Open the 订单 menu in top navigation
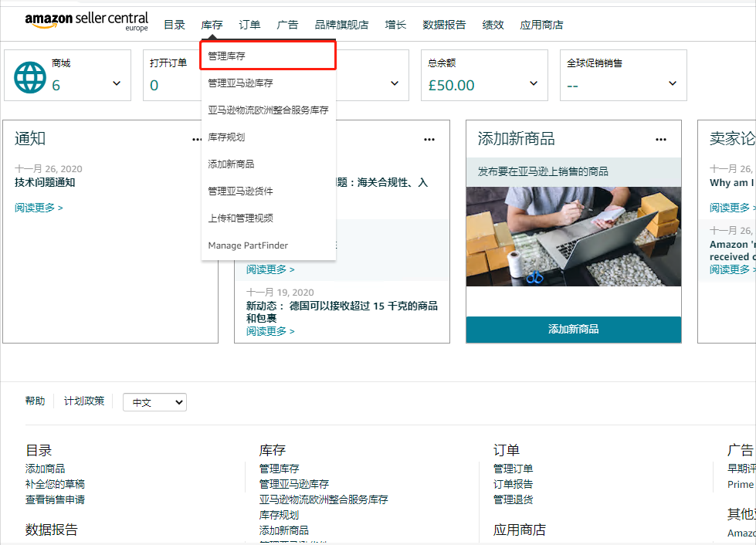756x545 pixels. [x=249, y=24]
